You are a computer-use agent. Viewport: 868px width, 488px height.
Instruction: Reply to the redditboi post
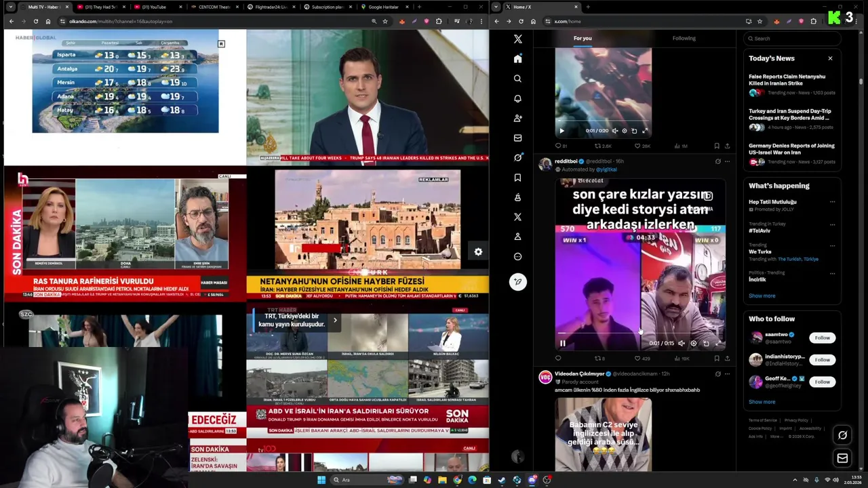(558, 359)
